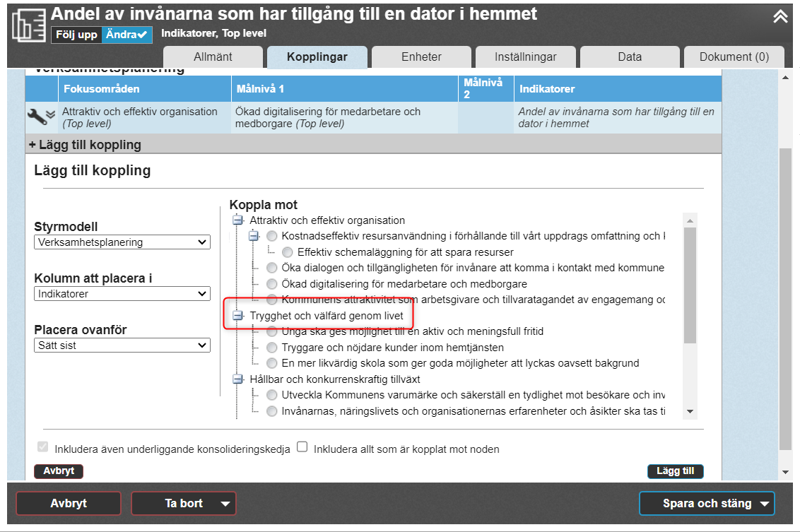Switch to the Enheter tab
Screen dimensions: 800x532
(x=421, y=57)
